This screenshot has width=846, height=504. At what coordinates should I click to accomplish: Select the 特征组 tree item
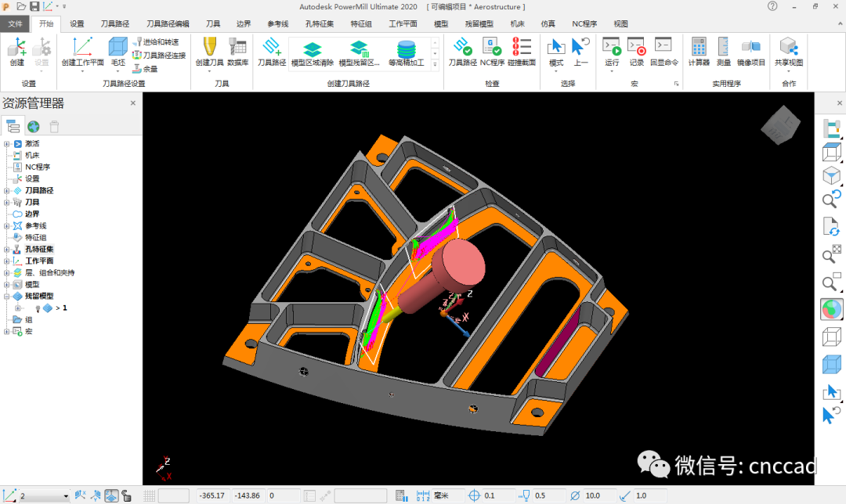(35, 238)
